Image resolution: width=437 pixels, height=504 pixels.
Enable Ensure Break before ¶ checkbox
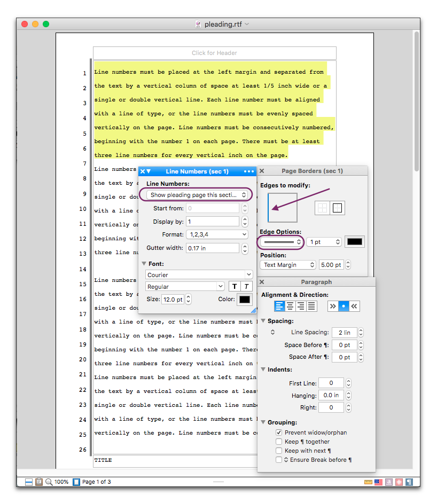[279, 460]
